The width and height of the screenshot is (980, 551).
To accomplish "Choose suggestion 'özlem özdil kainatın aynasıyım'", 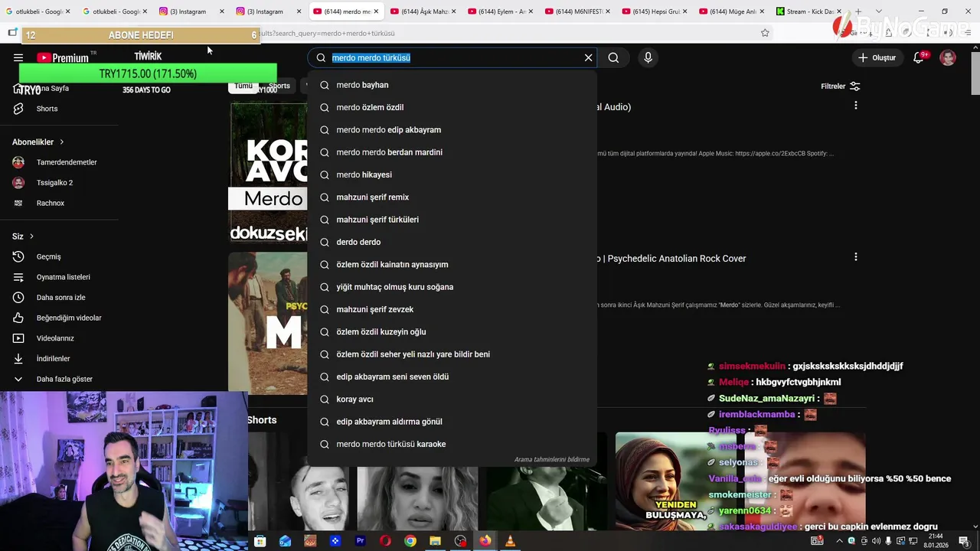I will (x=452, y=265).
